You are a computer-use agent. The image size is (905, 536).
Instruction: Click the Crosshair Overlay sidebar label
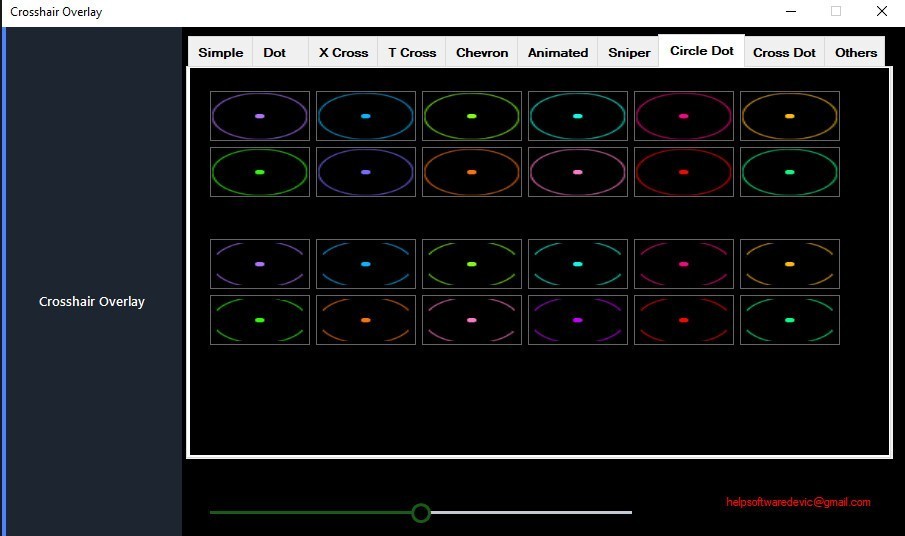click(x=92, y=301)
